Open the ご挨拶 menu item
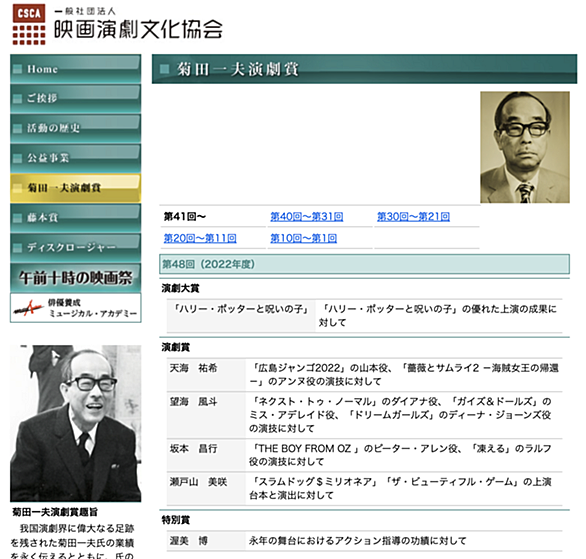 75,99
